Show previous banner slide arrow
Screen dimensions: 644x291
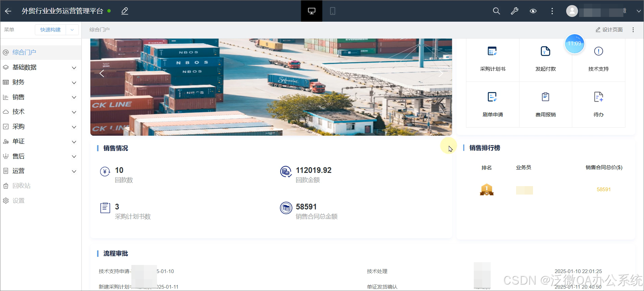102,73
